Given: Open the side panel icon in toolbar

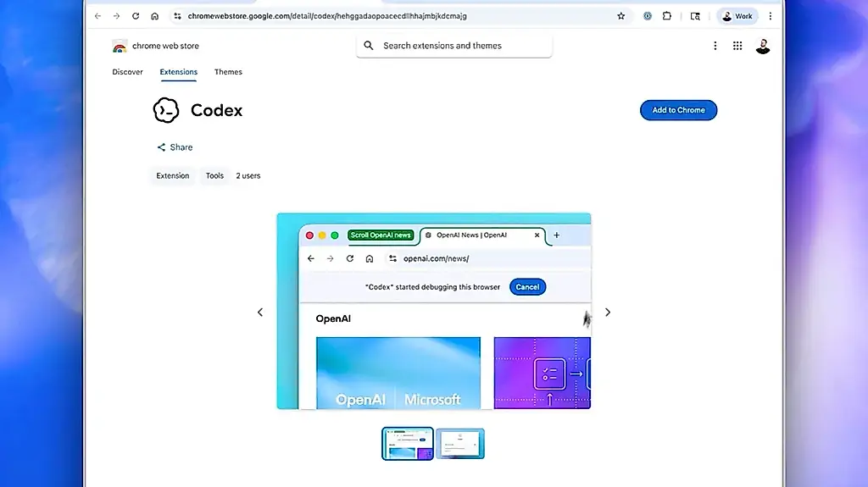Looking at the screenshot, I should (x=695, y=16).
